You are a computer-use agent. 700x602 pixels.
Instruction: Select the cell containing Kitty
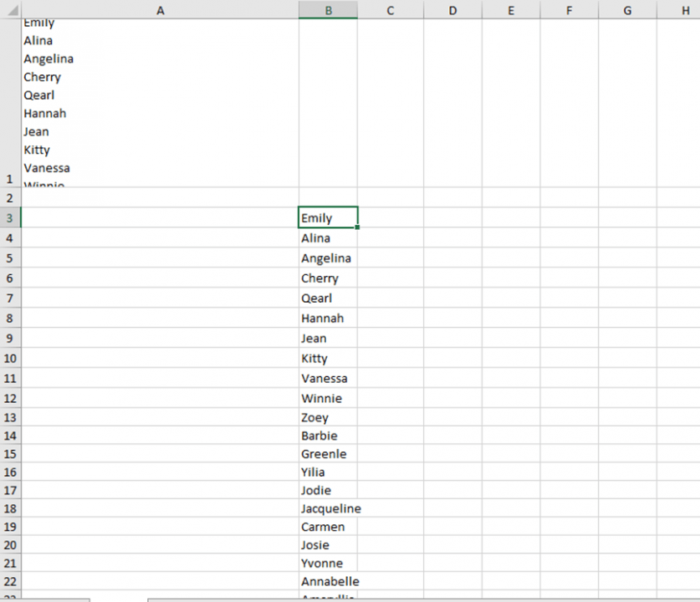(327, 358)
